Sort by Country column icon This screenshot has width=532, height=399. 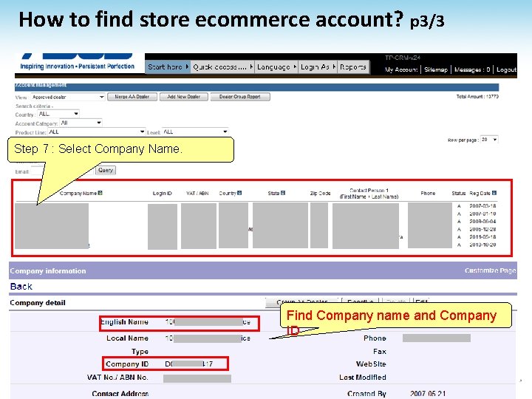(239, 193)
